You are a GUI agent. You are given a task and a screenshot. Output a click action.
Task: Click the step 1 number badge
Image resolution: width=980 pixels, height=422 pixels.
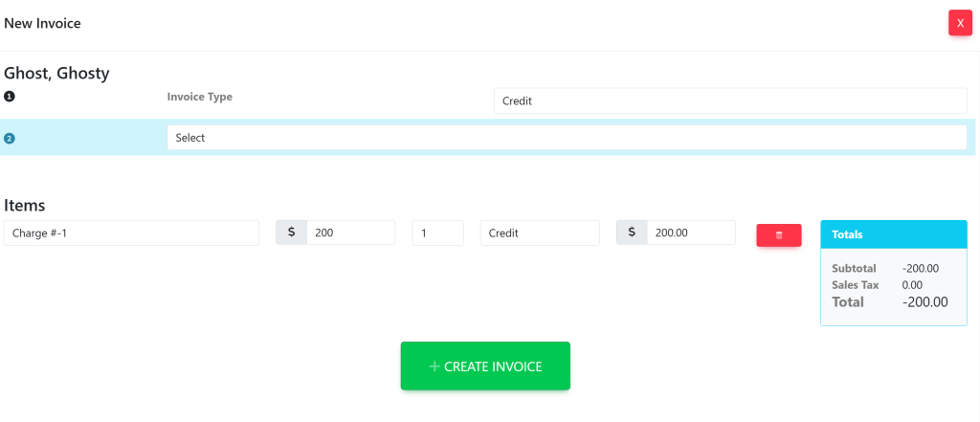coord(10,97)
